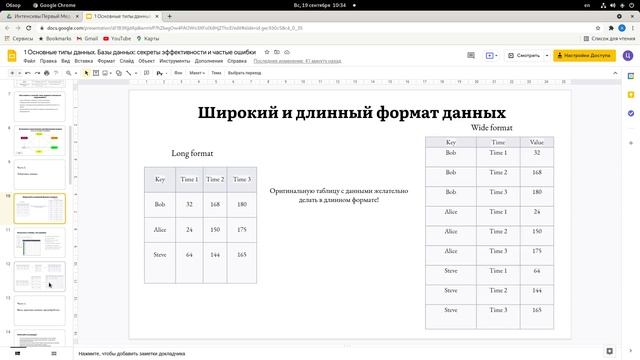Add side panel add-ons with plus

(x=631, y=143)
